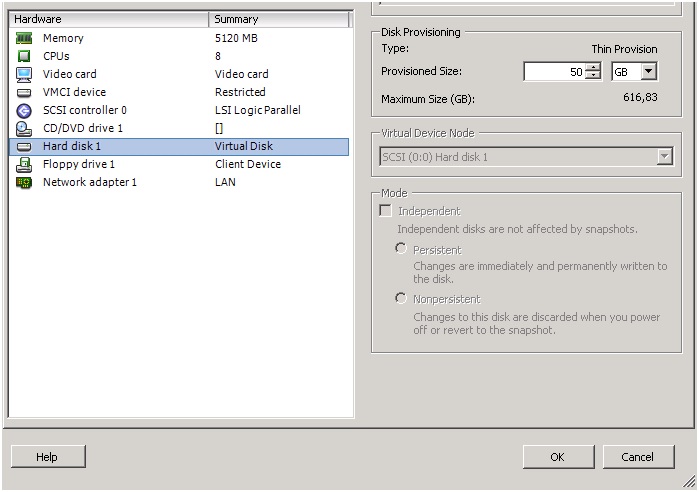Viewport: 699px width, 492px height.
Task: Select the CD/DVD drive 1 icon
Action: click(x=24, y=128)
